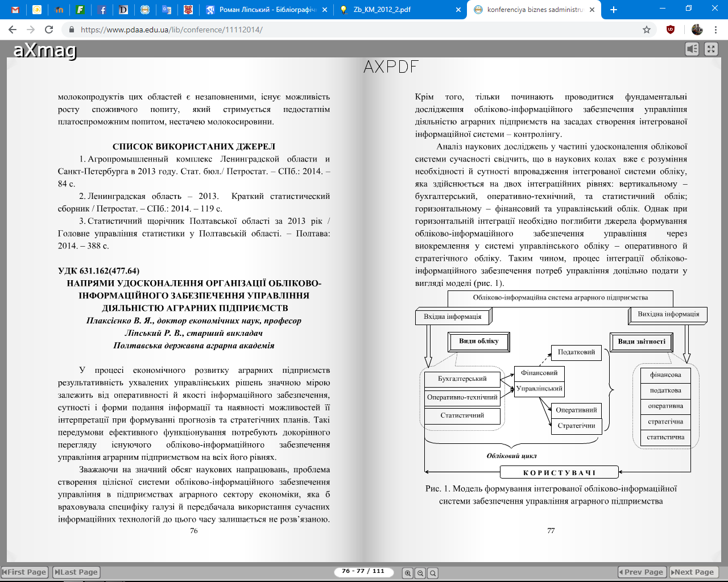
Task: Go back to the previous page
Action: click(13, 30)
